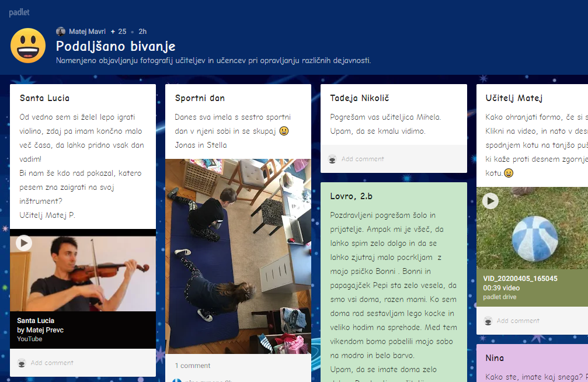Show the +25 contributors

[x=119, y=32]
